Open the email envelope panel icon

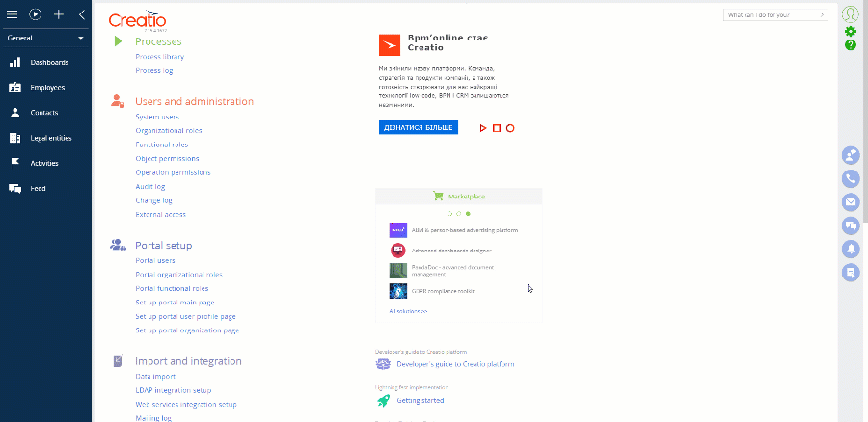[x=851, y=202]
